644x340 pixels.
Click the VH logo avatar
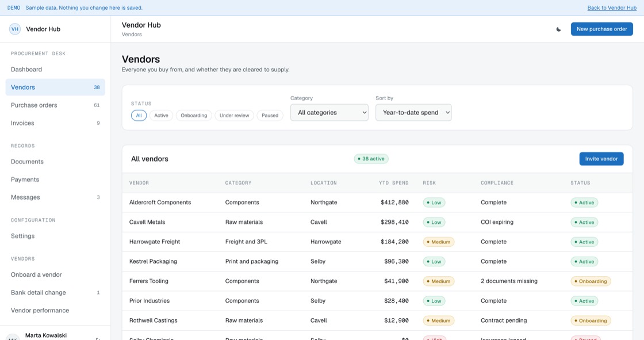[15, 29]
